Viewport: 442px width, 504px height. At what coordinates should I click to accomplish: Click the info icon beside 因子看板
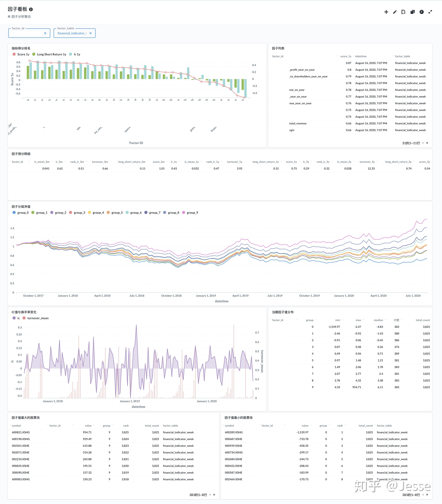31,9
